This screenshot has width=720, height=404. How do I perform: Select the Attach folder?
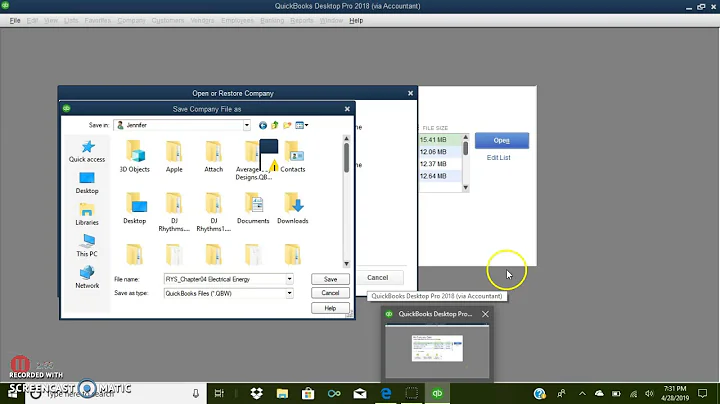click(214, 157)
